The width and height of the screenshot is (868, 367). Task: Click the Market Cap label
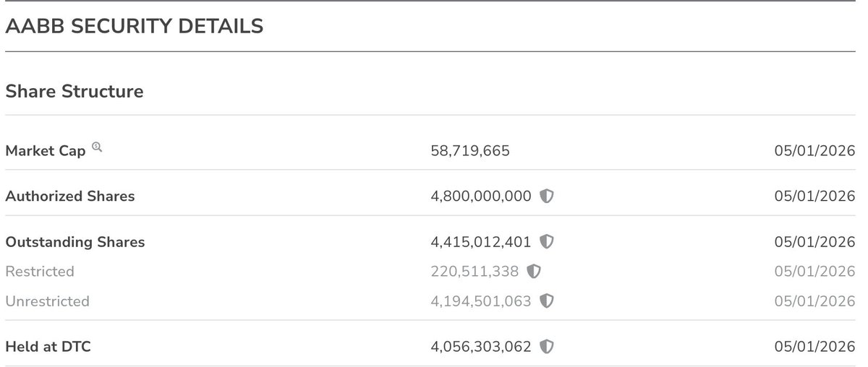[46, 151]
